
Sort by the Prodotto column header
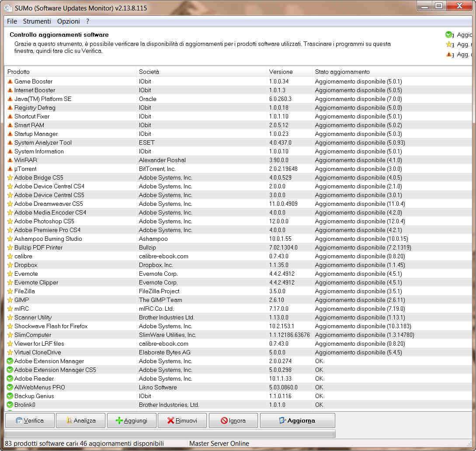point(71,72)
